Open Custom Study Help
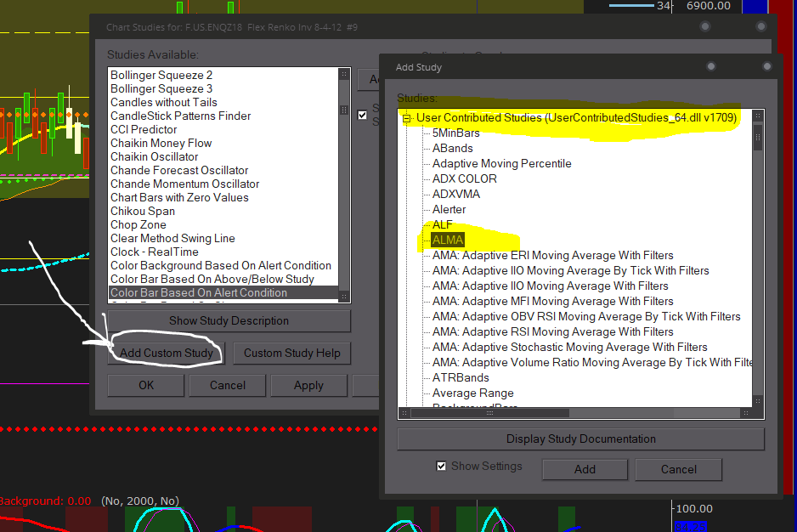The image size is (797, 532). pos(291,353)
